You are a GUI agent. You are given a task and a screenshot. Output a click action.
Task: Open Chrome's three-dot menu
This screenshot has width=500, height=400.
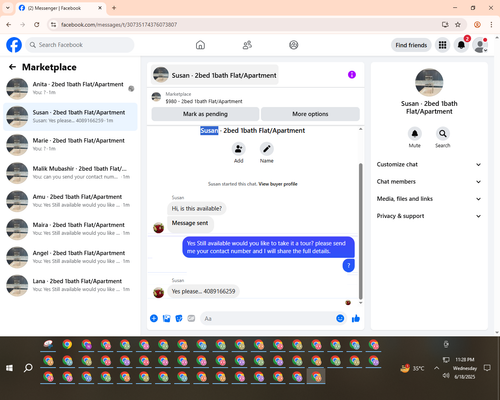[491, 25]
